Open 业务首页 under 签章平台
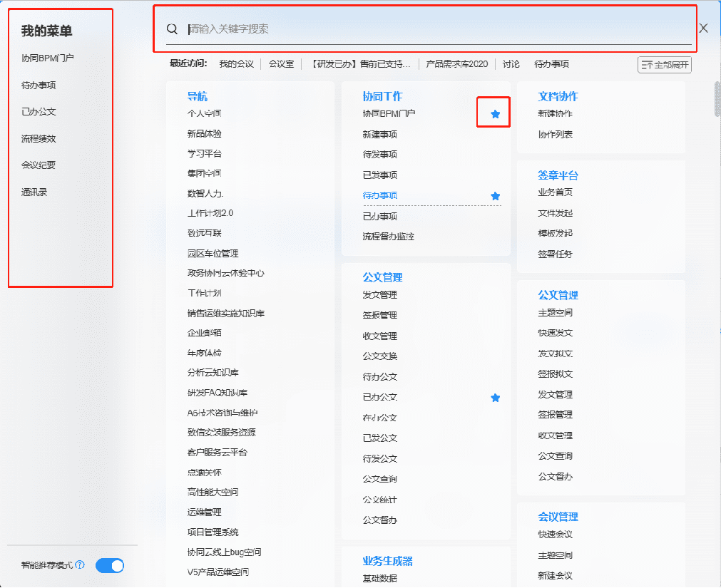The image size is (721, 588). point(556,192)
